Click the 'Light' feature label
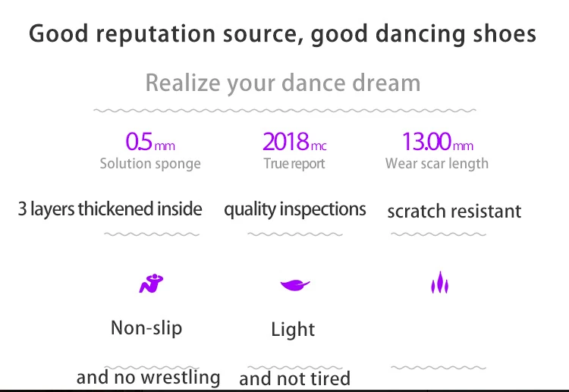Image resolution: width=569 pixels, height=392 pixels. point(293,329)
